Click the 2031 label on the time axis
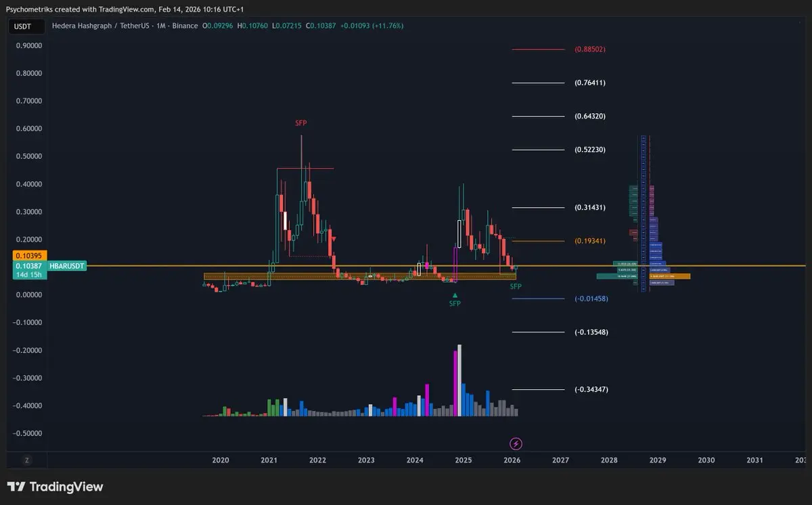 click(x=754, y=460)
